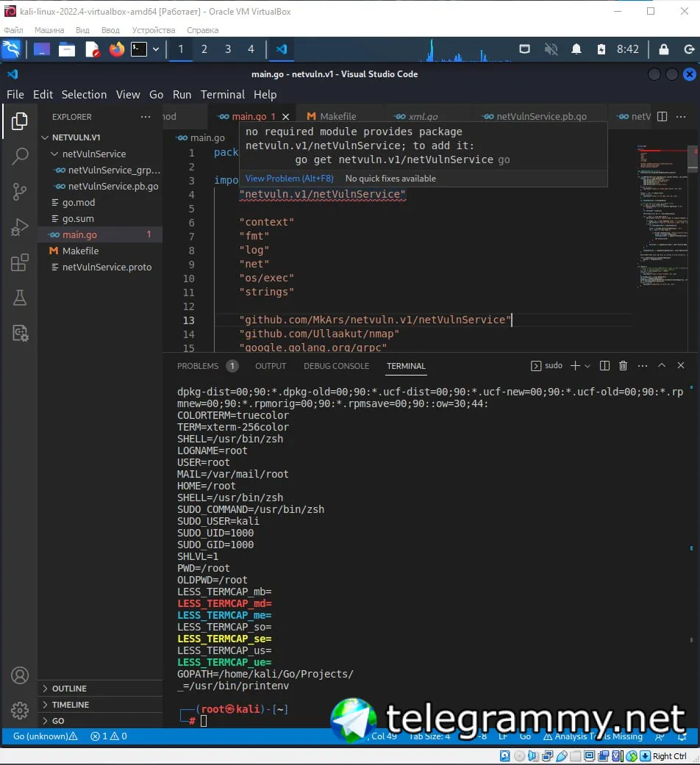Close the terminal panel
The image size is (700, 765).
[681, 365]
